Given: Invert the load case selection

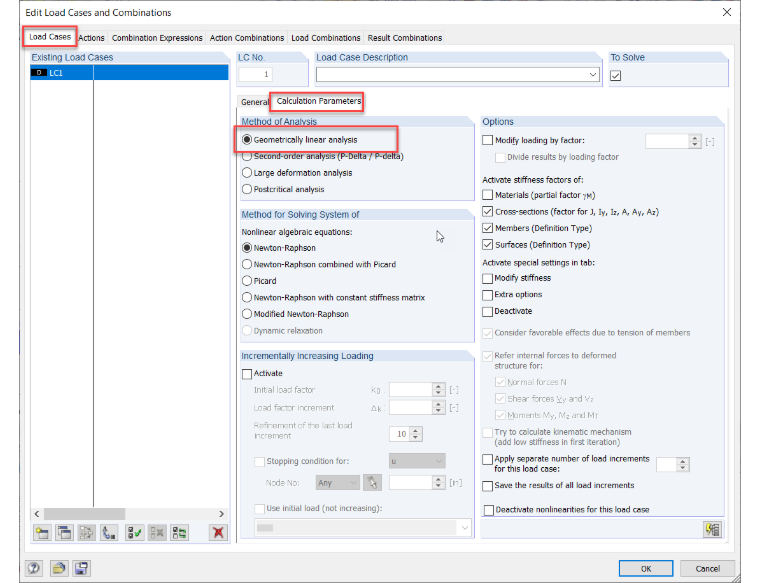Looking at the screenshot, I should (x=179, y=533).
